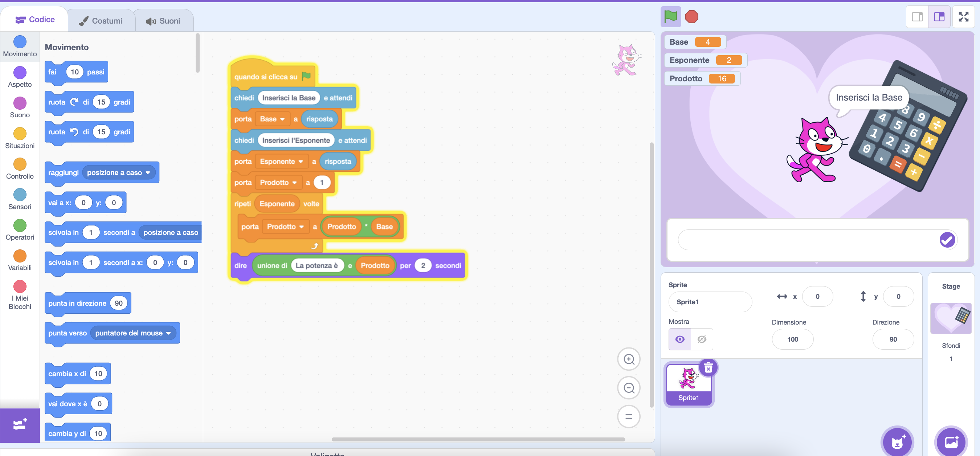This screenshot has width=980, height=456.
Task: Select the Suono block category
Action: (20, 107)
